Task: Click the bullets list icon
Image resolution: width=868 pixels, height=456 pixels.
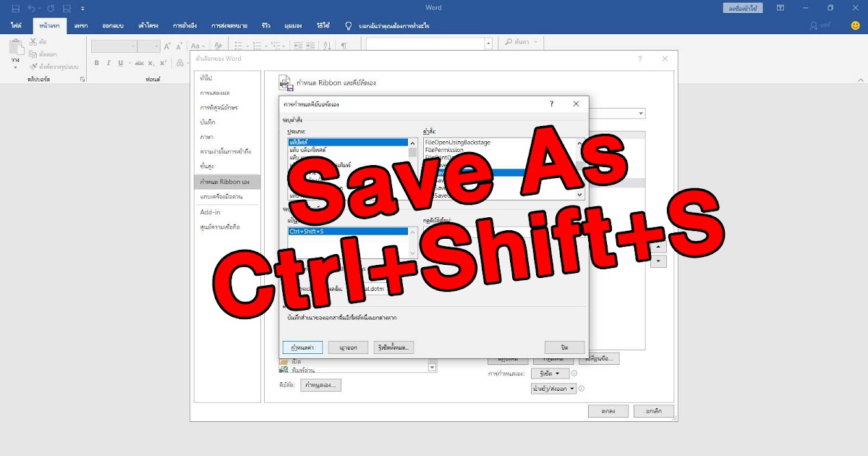Action: pos(239,45)
